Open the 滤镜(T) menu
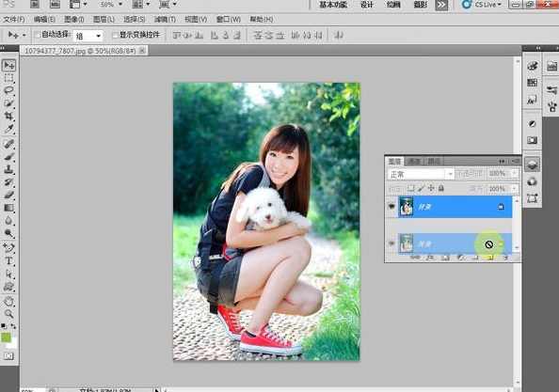 pyautogui.click(x=165, y=19)
